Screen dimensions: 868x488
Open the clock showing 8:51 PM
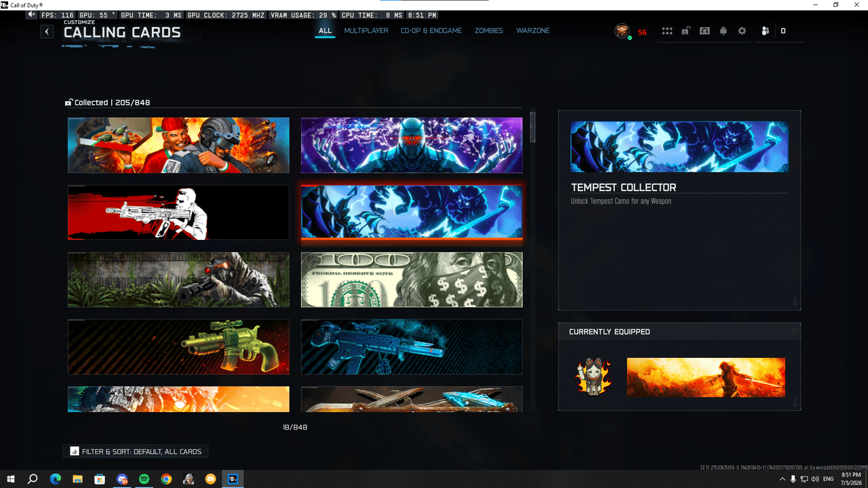[x=850, y=479]
